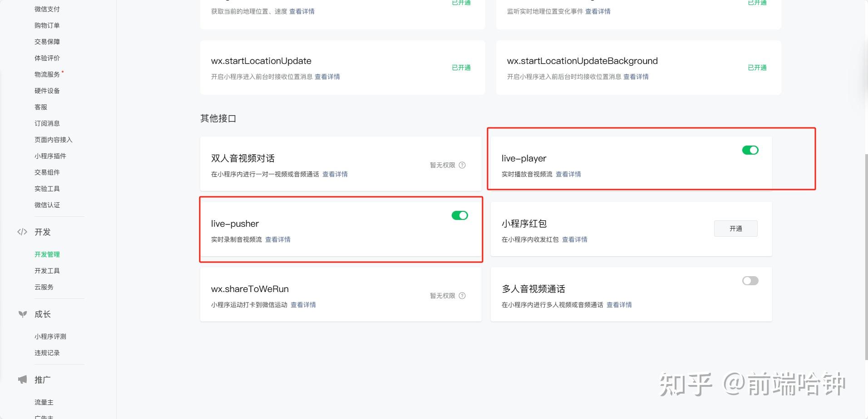This screenshot has height=419, width=868.
Task: Open 流量主 under 推广
Action: click(x=44, y=402)
